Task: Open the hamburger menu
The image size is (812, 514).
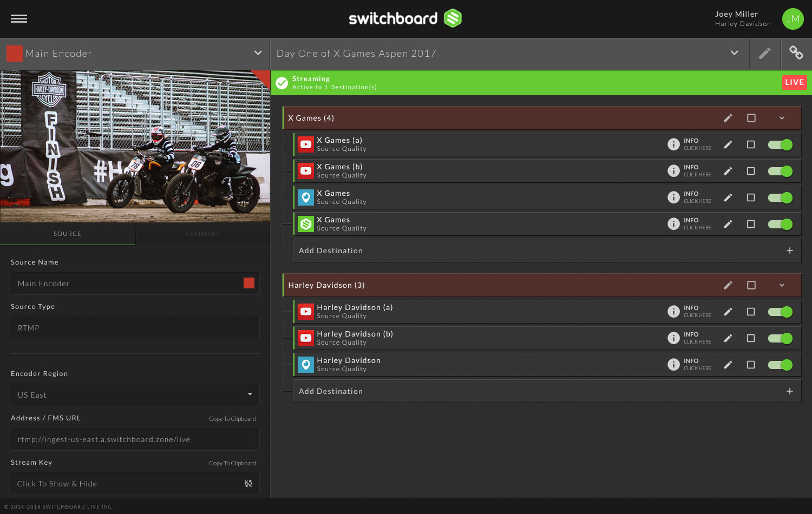Action: [x=19, y=18]
